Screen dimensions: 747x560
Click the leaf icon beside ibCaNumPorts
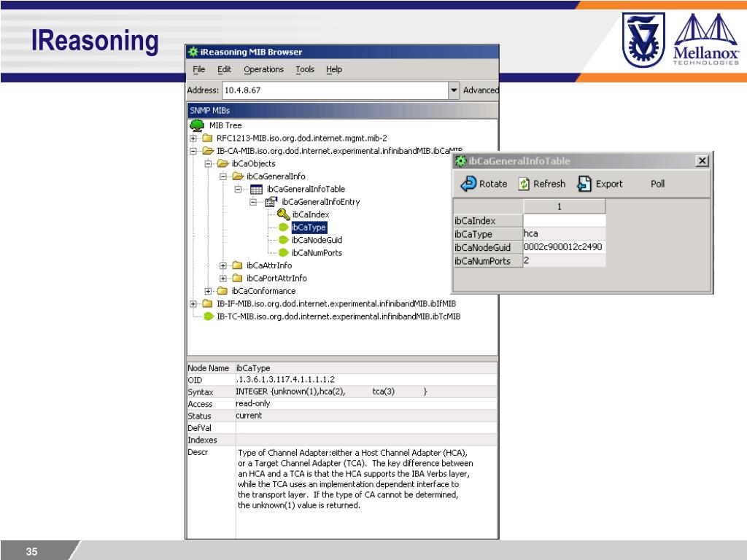[284, 253]
